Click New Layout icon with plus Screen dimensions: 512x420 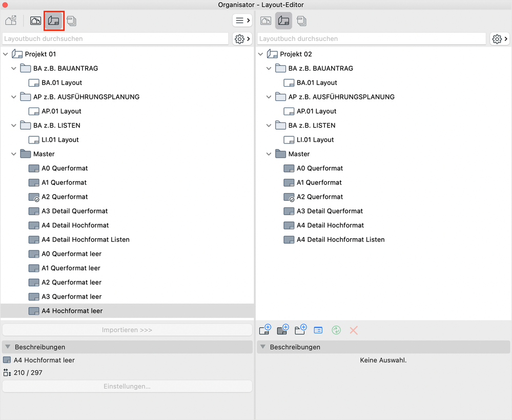tap(265, 330)
